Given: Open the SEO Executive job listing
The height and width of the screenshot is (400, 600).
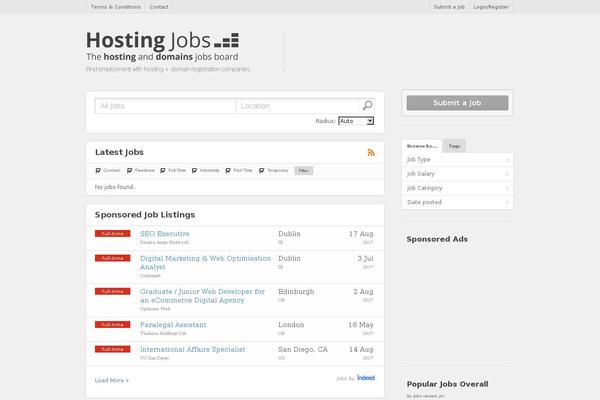Looking at the screenshot, I should click(165, 233).
